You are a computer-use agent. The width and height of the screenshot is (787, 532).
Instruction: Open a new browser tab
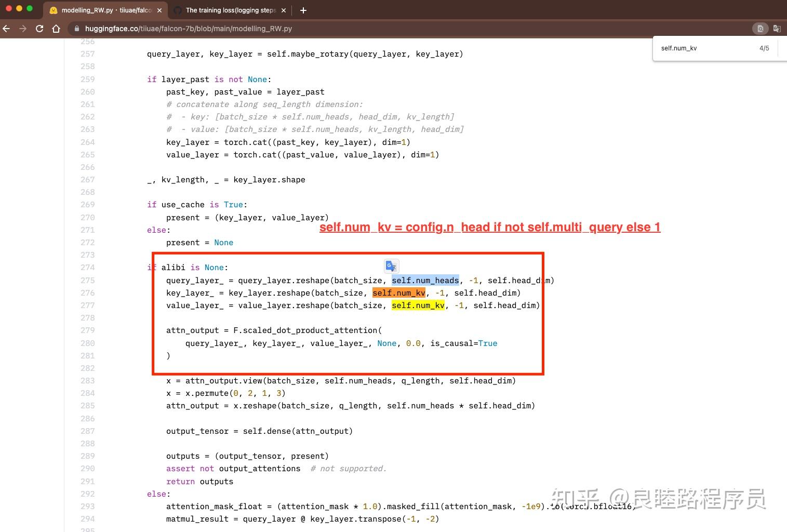click(303, 10)
